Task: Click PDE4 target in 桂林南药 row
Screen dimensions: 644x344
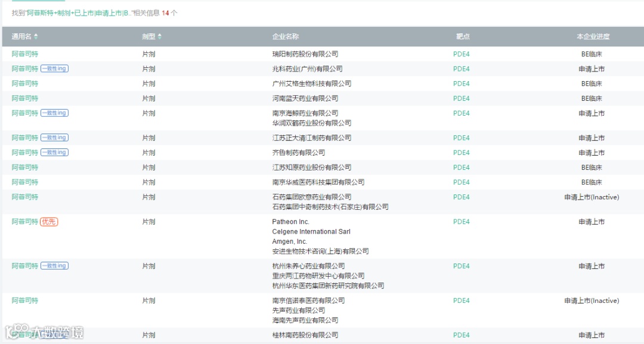Action: (461, 335)
